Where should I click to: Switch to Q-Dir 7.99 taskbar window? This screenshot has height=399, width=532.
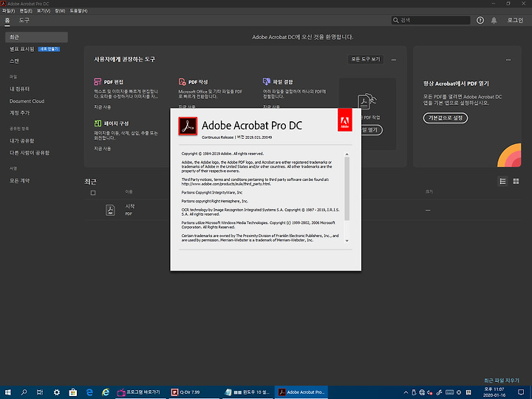[194, 392]
